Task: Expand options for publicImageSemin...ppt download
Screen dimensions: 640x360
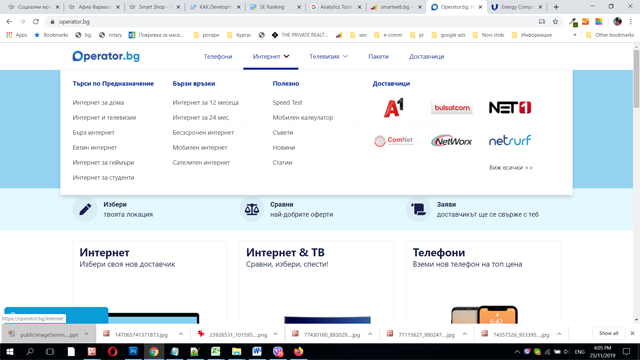Action: pyautogui.click(x=87, y=334)
